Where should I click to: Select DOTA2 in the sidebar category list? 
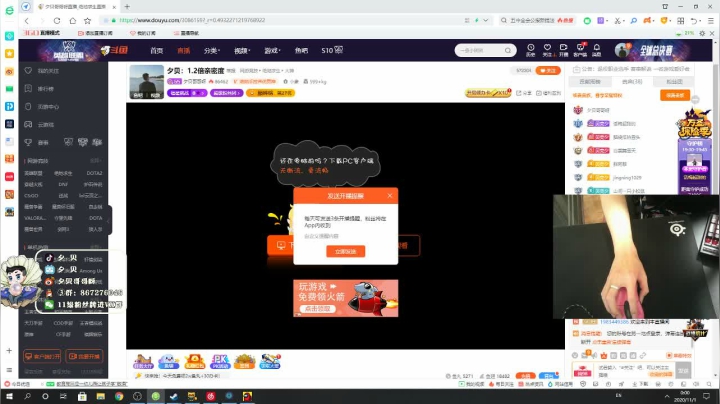pyautogui.click(x=94, y=173)
